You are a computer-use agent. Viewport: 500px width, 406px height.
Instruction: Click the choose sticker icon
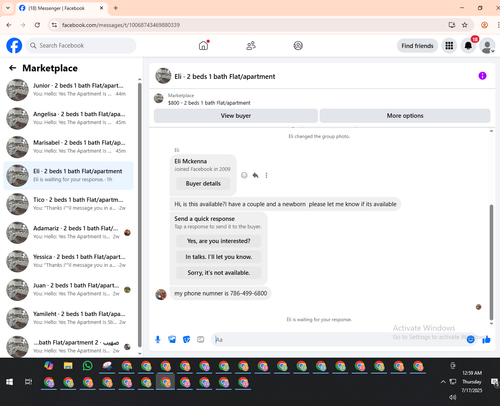click(x=186, y=339)
